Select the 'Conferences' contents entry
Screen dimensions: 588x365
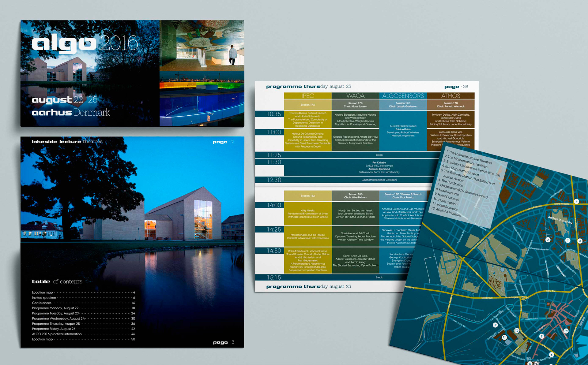pyautogui.click(x=83, y=303)
